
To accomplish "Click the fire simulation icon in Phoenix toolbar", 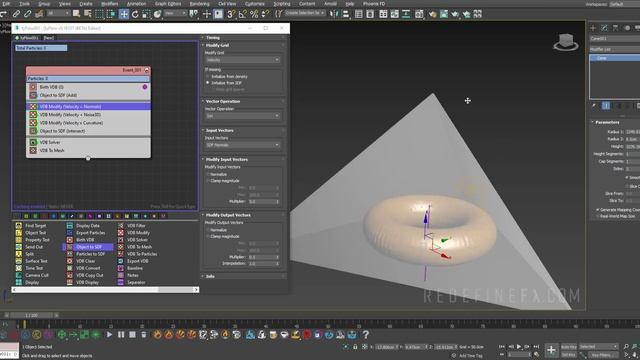I will pyautogui.click(x=158, y=335).
